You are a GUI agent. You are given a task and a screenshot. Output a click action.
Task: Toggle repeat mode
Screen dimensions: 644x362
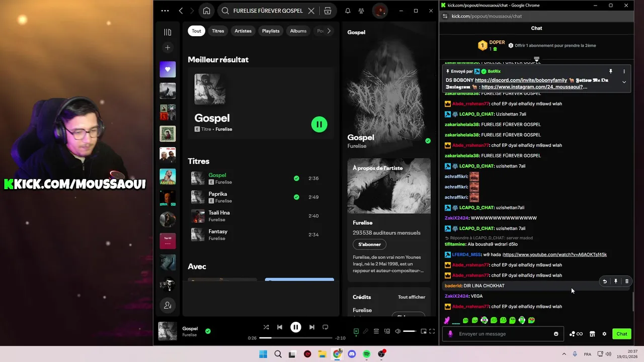(x=326, y=327)
